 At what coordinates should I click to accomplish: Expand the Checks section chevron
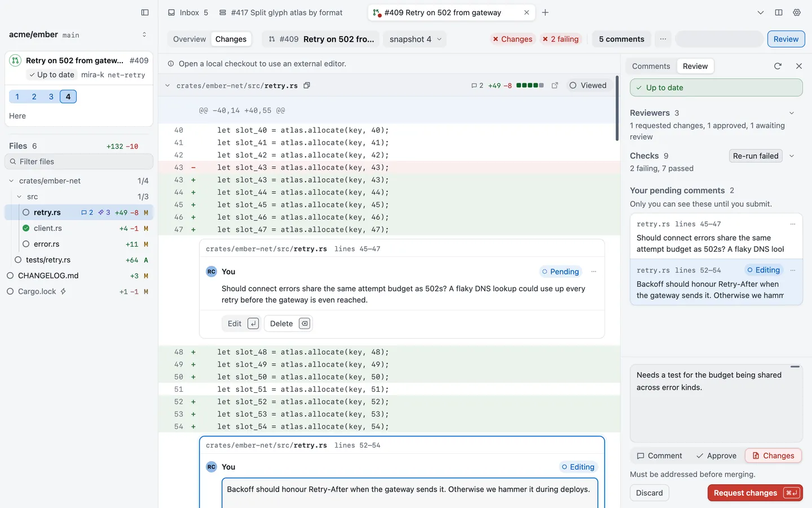point(792,156)
